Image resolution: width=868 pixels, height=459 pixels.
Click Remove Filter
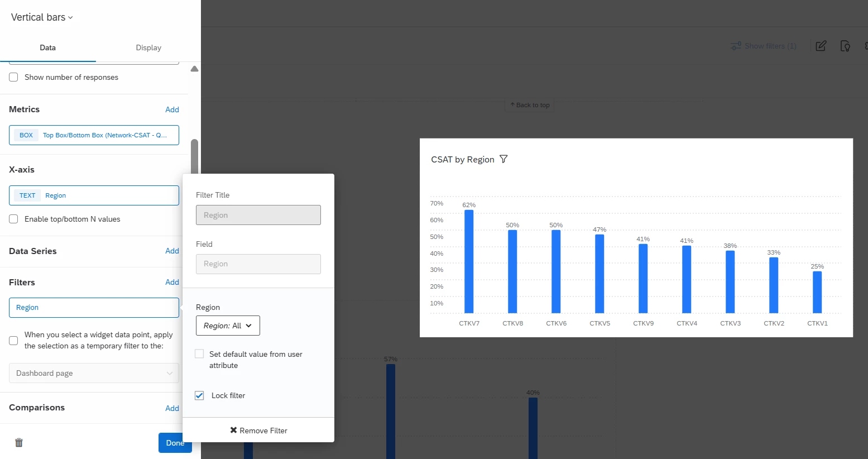click(258, 431)
